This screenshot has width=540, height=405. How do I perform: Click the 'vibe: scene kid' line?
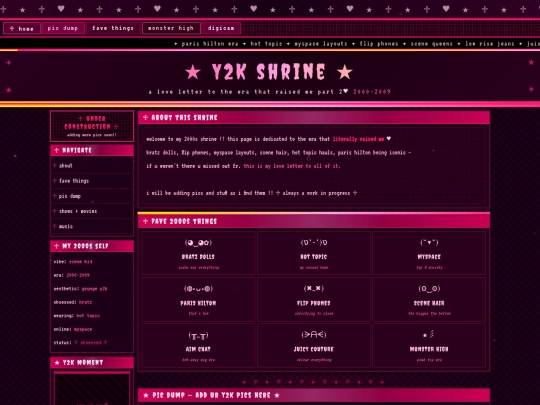[73, 262]
